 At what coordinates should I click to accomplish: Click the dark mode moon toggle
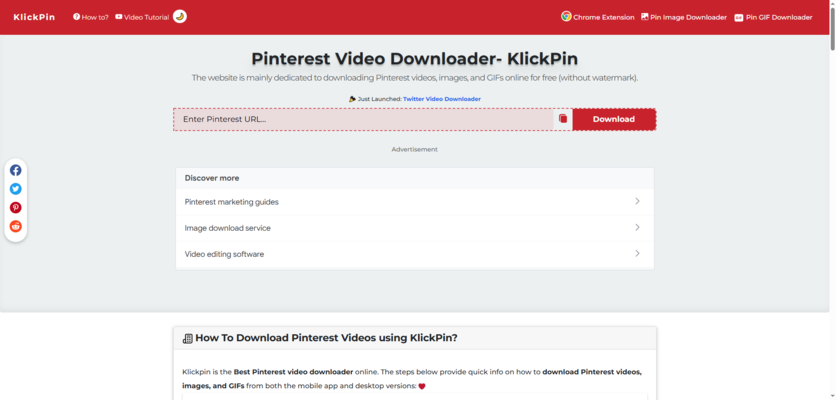(180, 17)
